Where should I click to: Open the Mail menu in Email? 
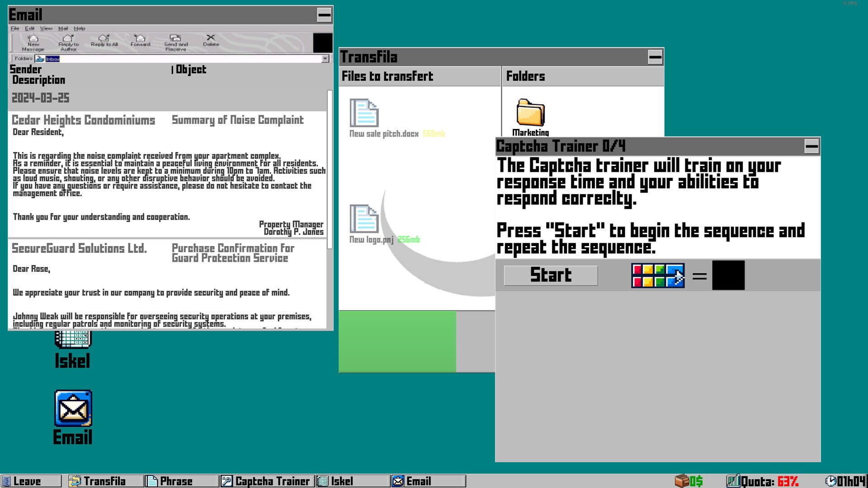(x=63, y=28)
